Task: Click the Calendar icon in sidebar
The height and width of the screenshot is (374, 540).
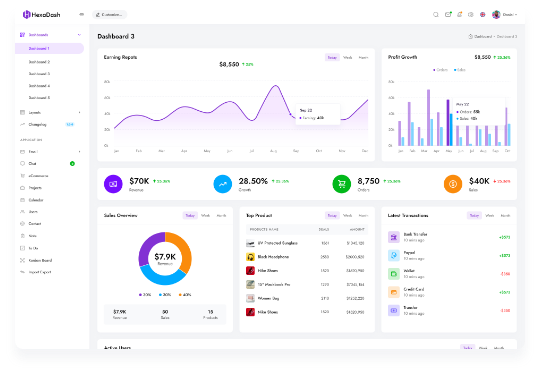Action: [x=22, y=200]
